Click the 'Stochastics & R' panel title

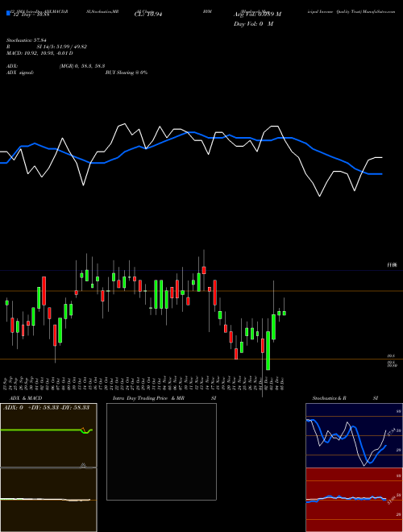[x=330, y=398]
